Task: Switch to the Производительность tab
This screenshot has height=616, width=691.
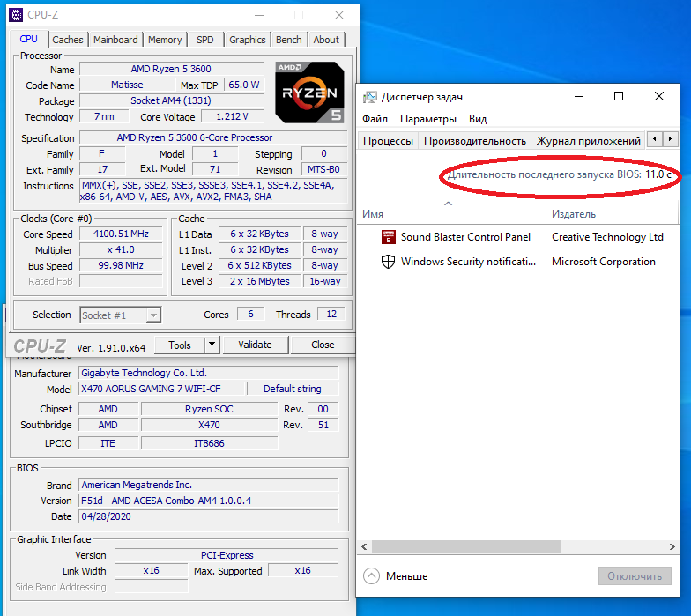Action: pyautogui.click(x=474, y=141)
